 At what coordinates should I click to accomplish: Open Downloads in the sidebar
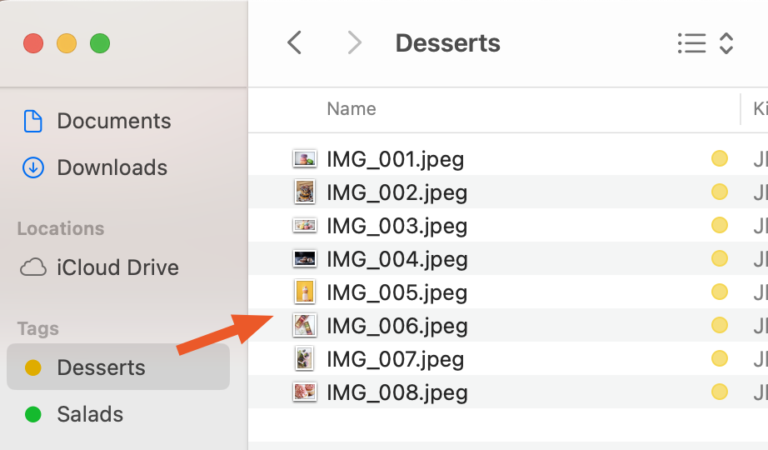pos(111,167)
